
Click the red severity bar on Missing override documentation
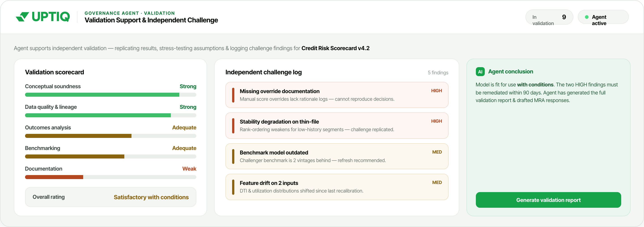[x=233, y=95]
